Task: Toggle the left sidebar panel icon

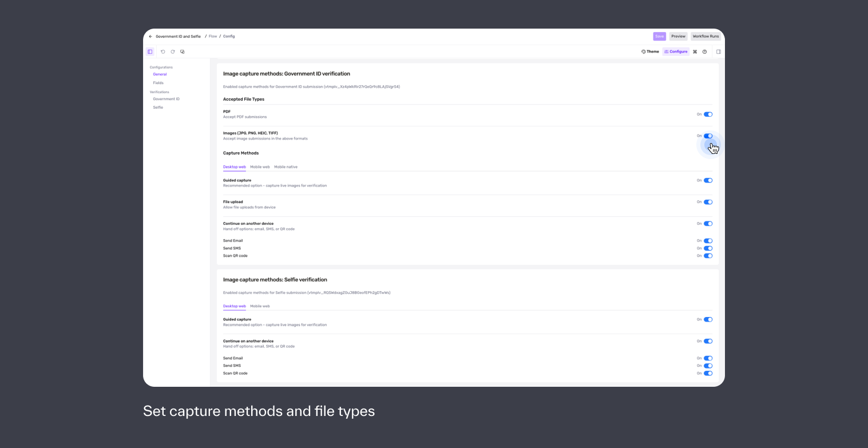Action: [x=150, y=51]
